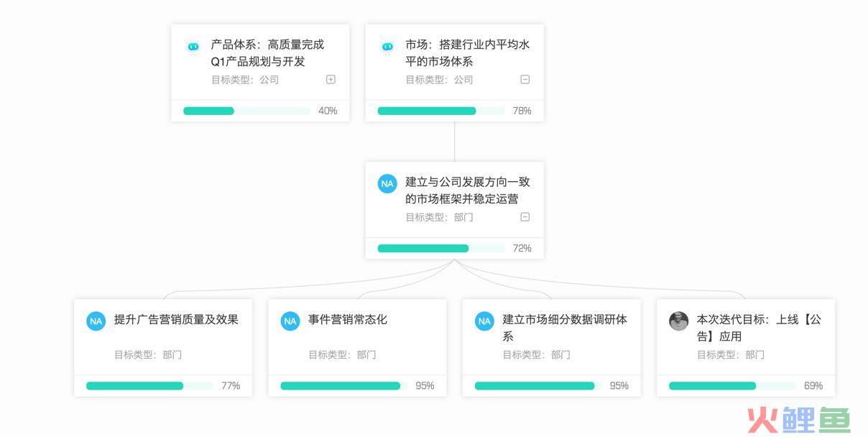Click the 78% progress bar on 市场 card

(x=441, y=111)
